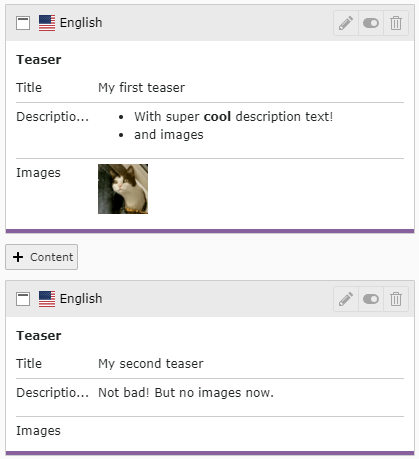Image resolution: width=419 pixels, height=459 pixels.
Task: Add new content with the '+ Content' button
Action: point(42,257)
